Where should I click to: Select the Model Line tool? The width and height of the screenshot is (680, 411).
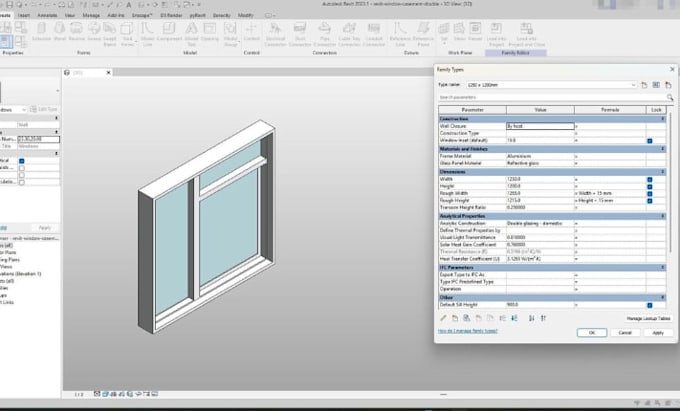coord(147,34)
